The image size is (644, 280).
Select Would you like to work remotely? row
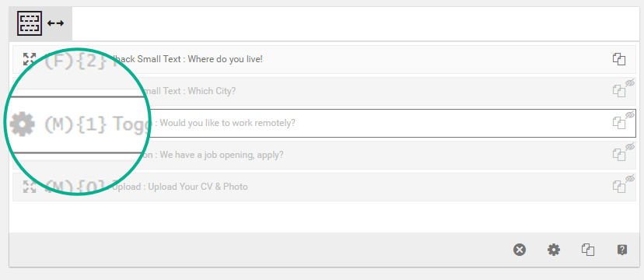tap(324, 123)
